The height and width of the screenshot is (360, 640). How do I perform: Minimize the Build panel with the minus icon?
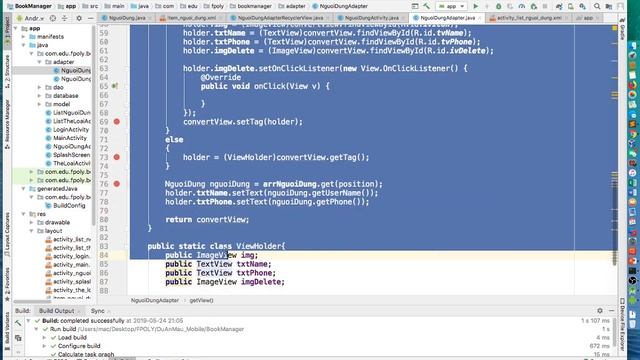[611, 311]
